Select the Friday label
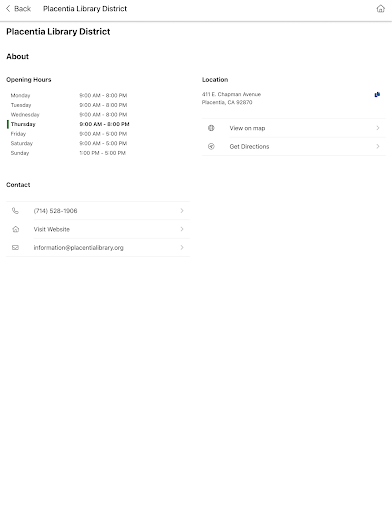Image resolution: width=392 pixels, height=512 pixels. 18,134
